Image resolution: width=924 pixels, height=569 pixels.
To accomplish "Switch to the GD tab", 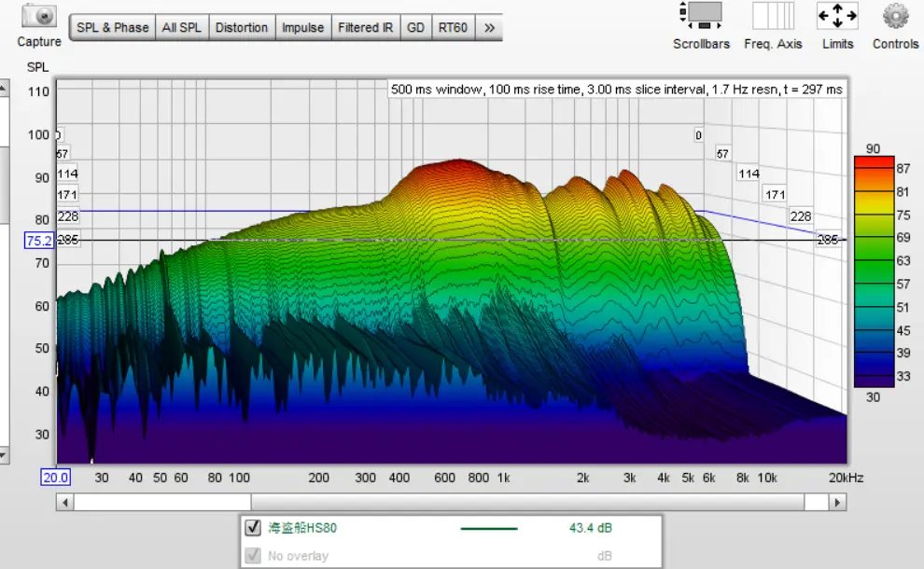I will (415, 28).
